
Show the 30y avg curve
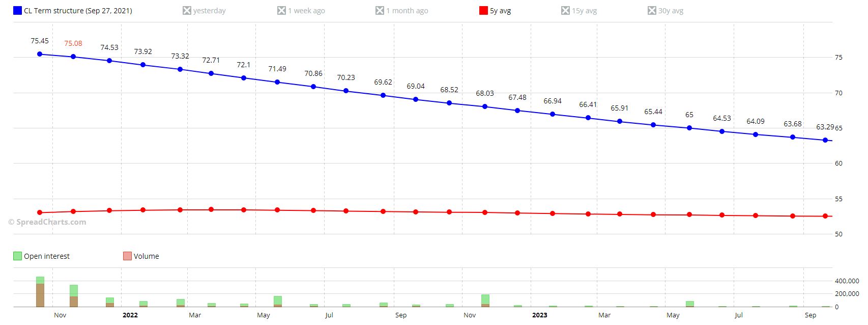[652, 11]
